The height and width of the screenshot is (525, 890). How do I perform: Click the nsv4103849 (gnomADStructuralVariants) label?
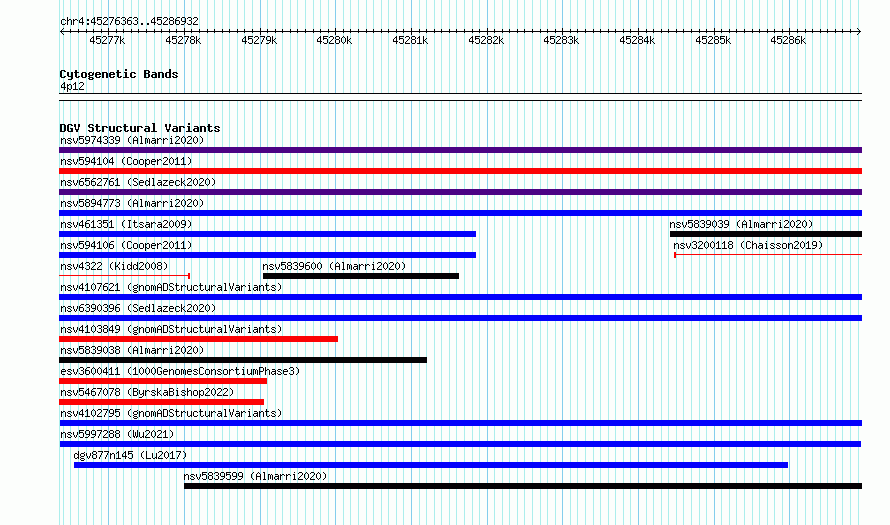[171, 329]
